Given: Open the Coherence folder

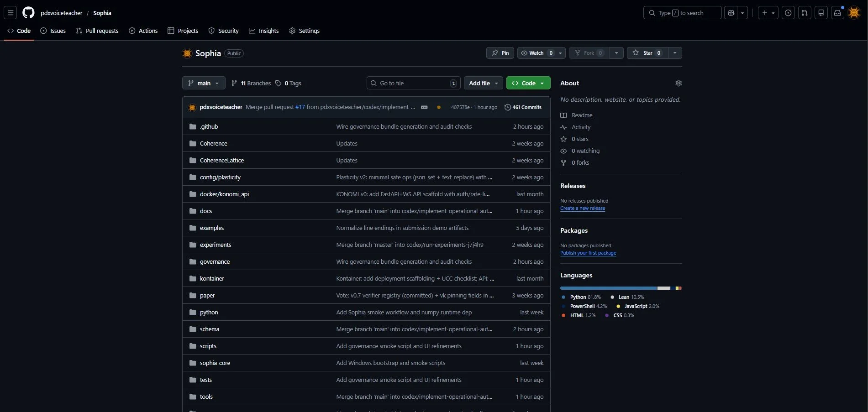Looking at the screenshot, I should coord(213,143).
